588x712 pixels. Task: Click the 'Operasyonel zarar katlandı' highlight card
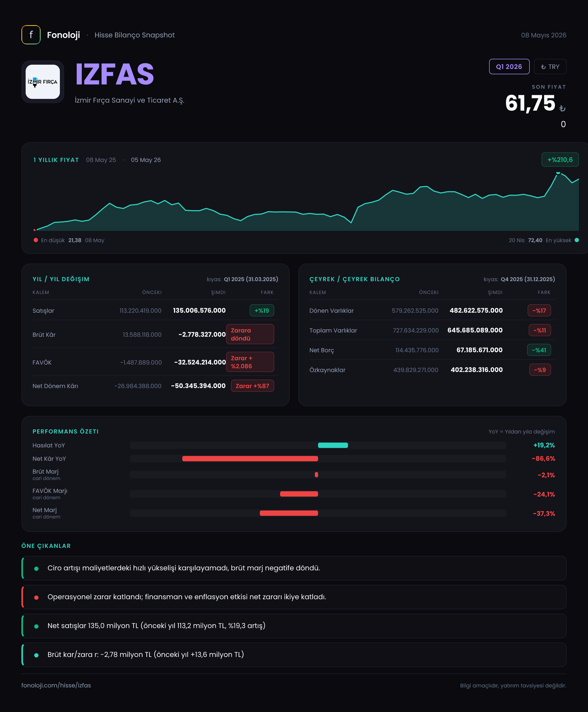[x=294, y=597]
